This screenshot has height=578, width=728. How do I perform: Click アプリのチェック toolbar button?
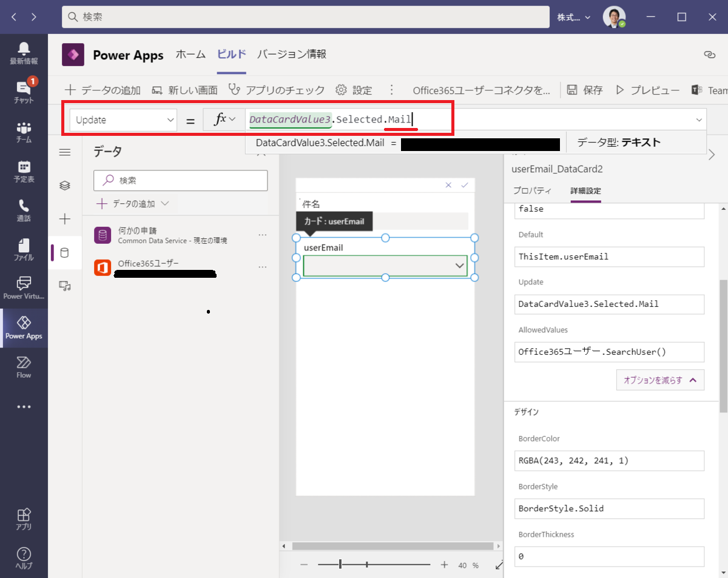point(276,90)
